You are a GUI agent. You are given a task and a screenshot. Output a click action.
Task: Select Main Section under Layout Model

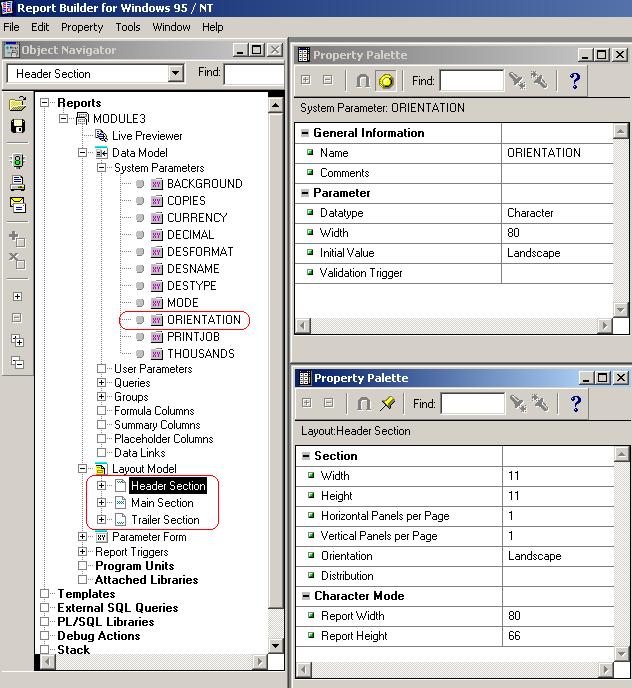click(162, 503)
